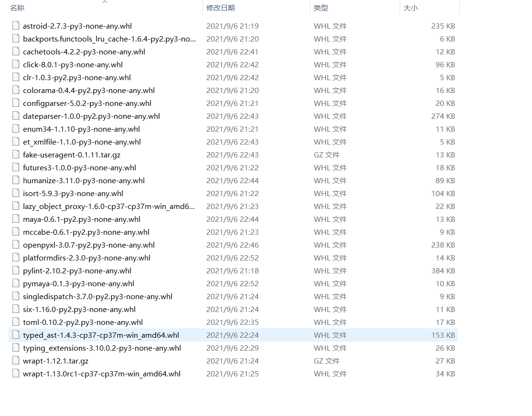Select cachetools-4.2.2-py3-none-any.whl file name

pyautogui.click(x=84, y=52)
